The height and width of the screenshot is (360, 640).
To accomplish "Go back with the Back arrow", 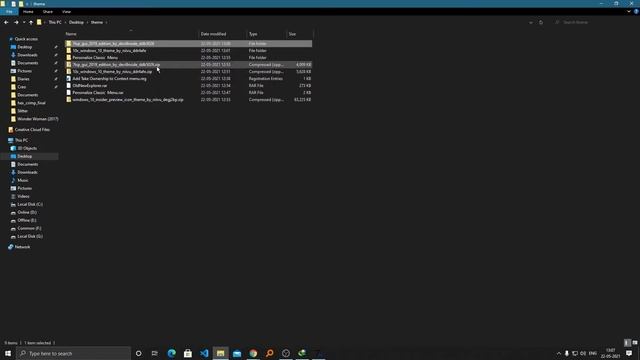I will [6, 22].
